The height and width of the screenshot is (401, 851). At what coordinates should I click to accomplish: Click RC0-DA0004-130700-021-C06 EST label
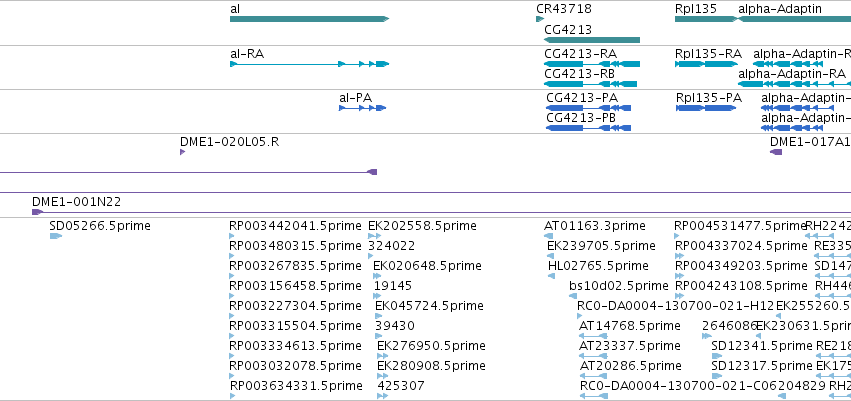[x=679, y=386]
